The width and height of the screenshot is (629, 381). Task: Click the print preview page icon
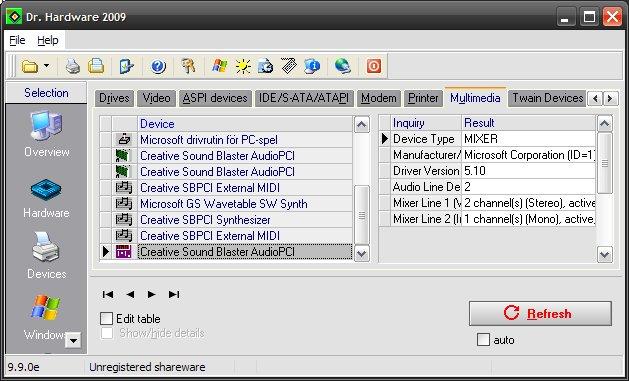(x=96, y=66)
